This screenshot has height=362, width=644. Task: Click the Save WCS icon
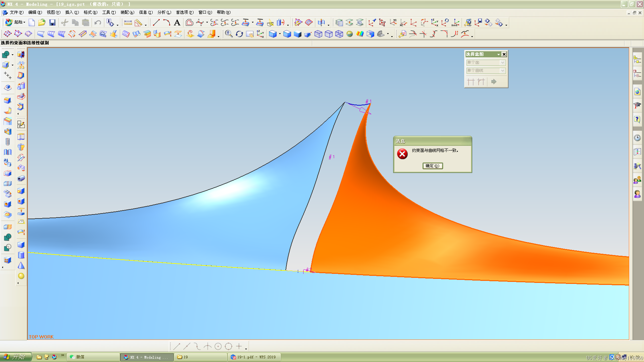pyautogui.click(x=478, y=22)
